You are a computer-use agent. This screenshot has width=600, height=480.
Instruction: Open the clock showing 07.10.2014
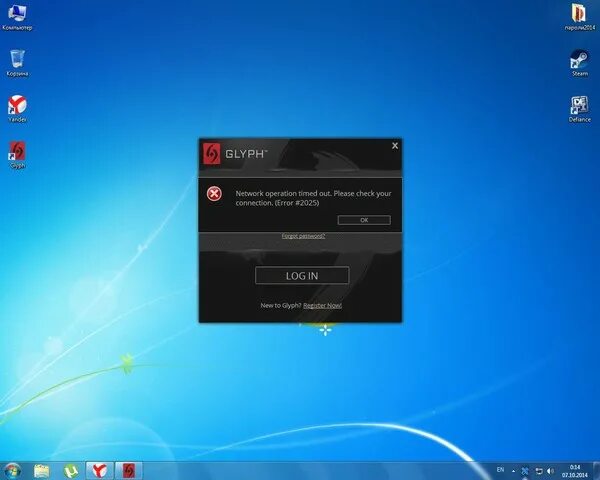(x=574, y=471)
